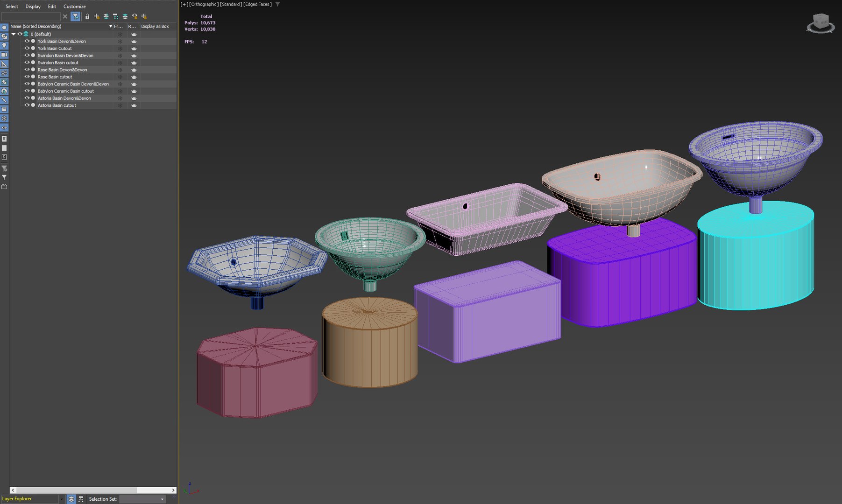Hide the 0 (default) layer eye
This screenshot has height=504, width=842.
click(20, 34)
